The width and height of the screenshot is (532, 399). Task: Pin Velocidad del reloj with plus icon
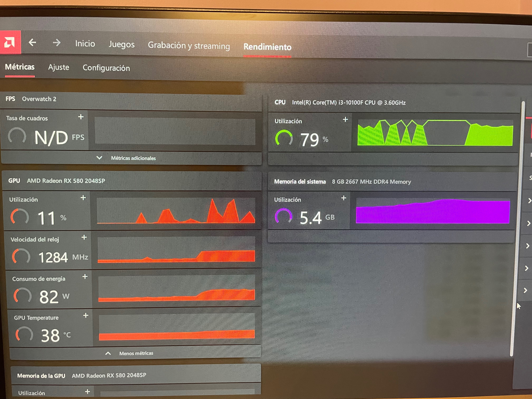coord(84,237)
